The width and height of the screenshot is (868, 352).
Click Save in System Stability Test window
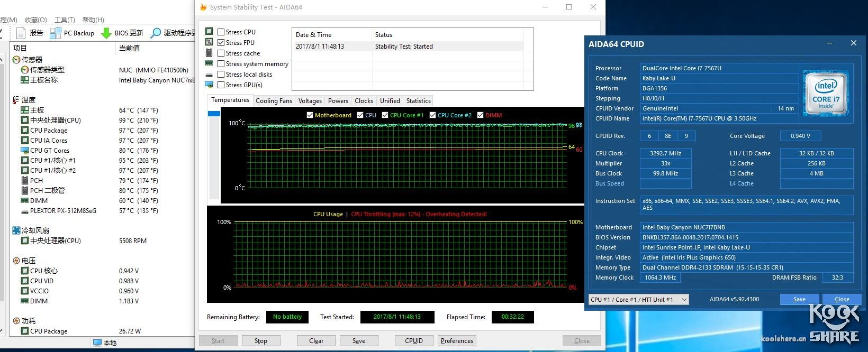click(x=359, y=341)
